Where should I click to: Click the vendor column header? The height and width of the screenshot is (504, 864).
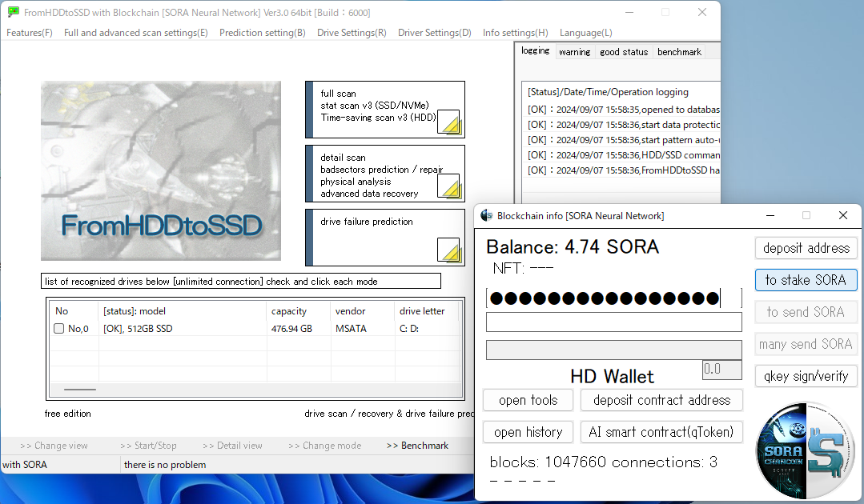[x=362, y=311]
